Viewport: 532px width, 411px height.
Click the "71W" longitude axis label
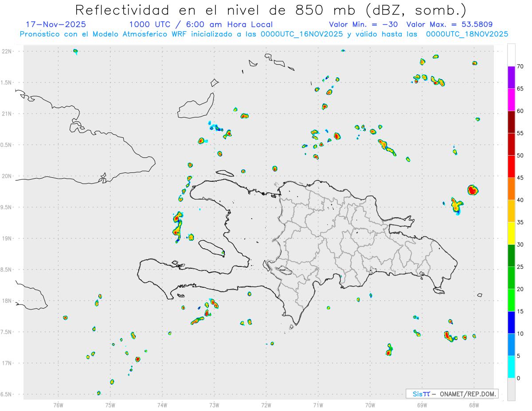click(318, 405)
